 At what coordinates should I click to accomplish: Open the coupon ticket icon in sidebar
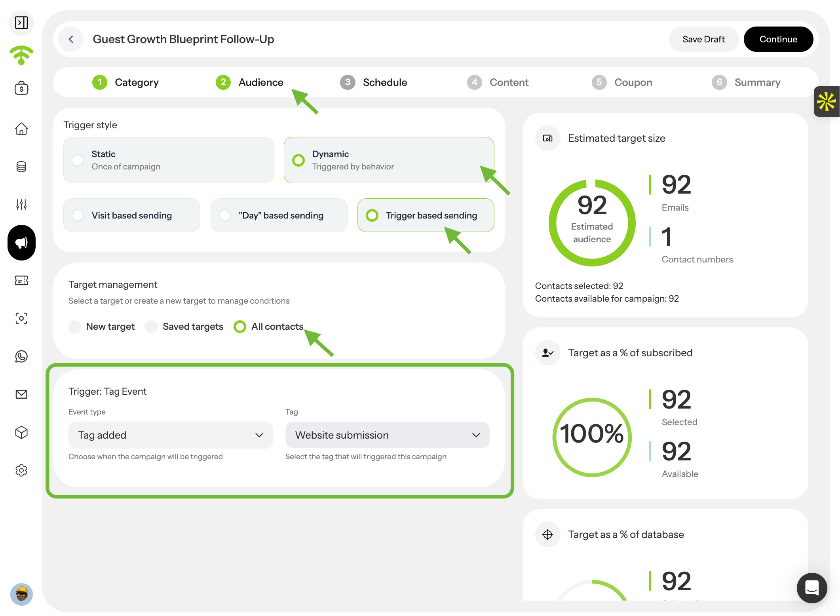pyautogui.click(x=21, y=281)
